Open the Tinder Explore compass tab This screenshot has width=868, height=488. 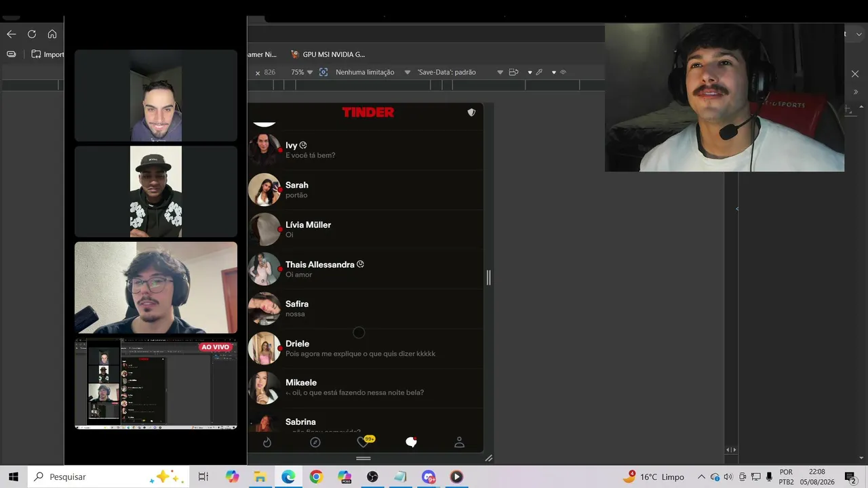(x=315, y=443)
